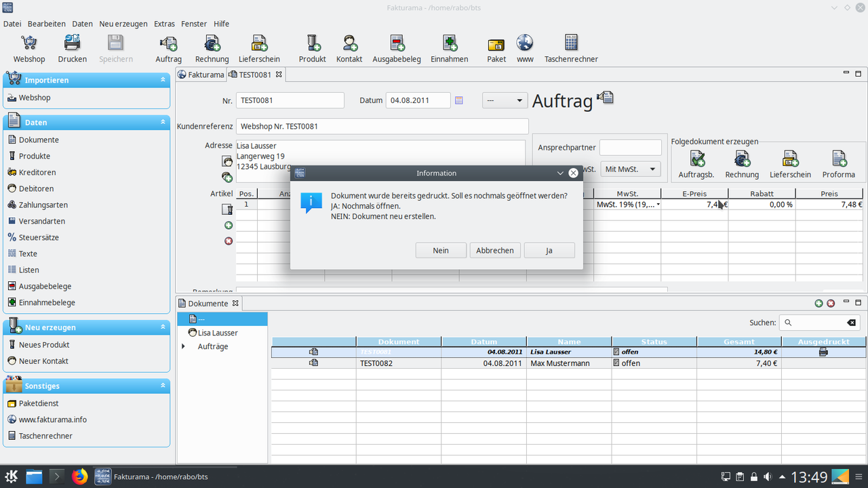Viewport: 868px width, 488px height.
Task: Click Ja in the Information dialog
Action: (x=549, y=250)
